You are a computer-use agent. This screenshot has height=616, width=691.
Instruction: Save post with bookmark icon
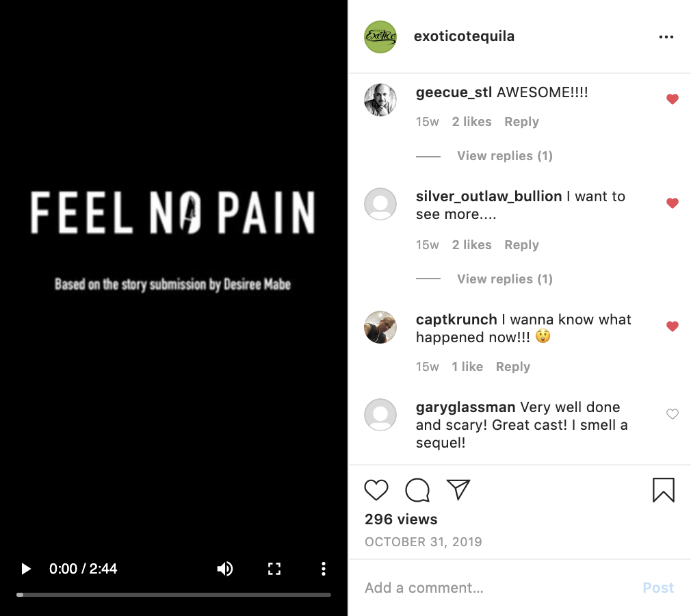663,490
